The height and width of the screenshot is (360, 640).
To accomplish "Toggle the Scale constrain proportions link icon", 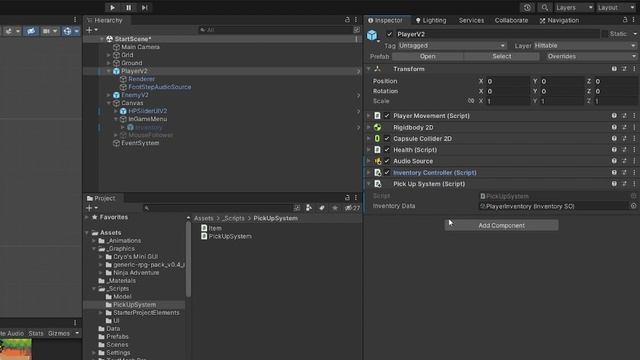I will click(471, 101).
